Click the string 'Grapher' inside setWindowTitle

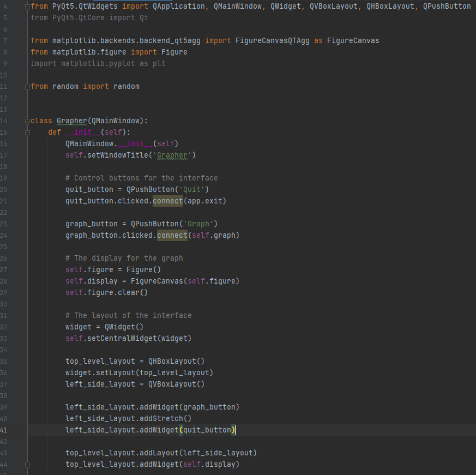(x=172, y=155)
